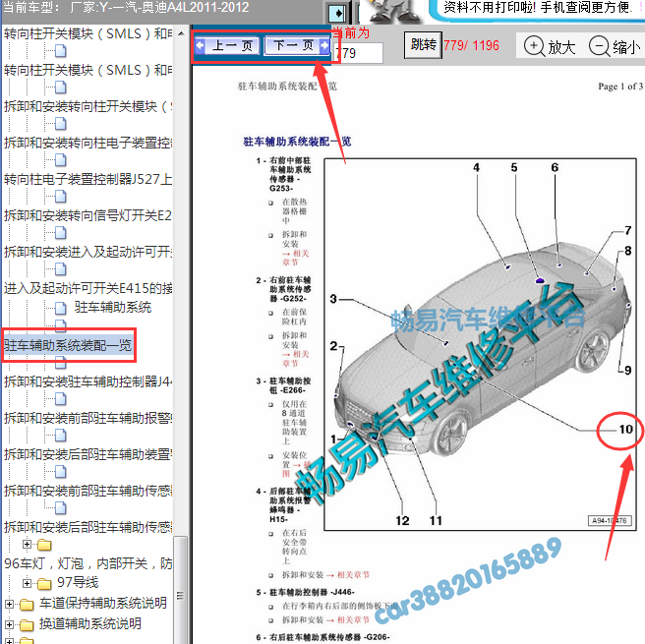The image size is (645, 644).
Task: Go to previous page with 上一页
Action: [x=227, y=45]
